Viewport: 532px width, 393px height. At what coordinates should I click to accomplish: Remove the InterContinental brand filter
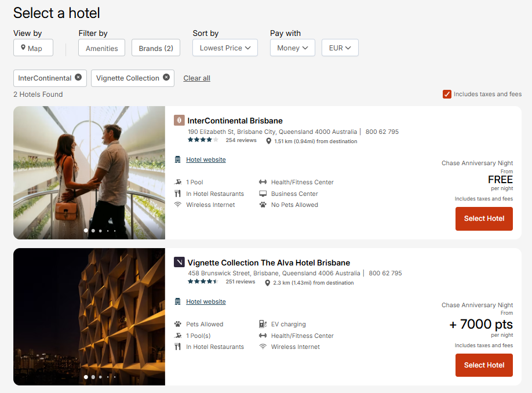click(x=78, y=77)
